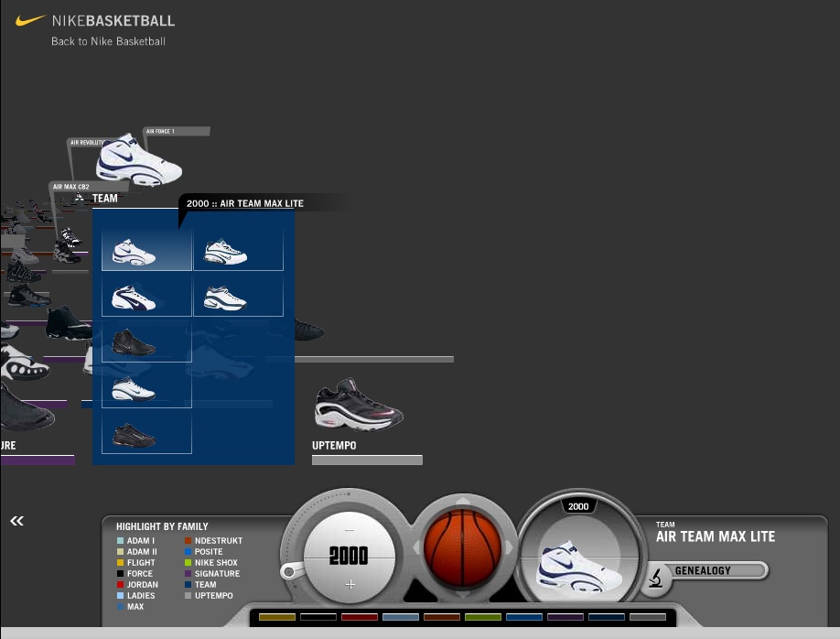
Task: Highlight the FORCE family
Action: pos(135,574)
